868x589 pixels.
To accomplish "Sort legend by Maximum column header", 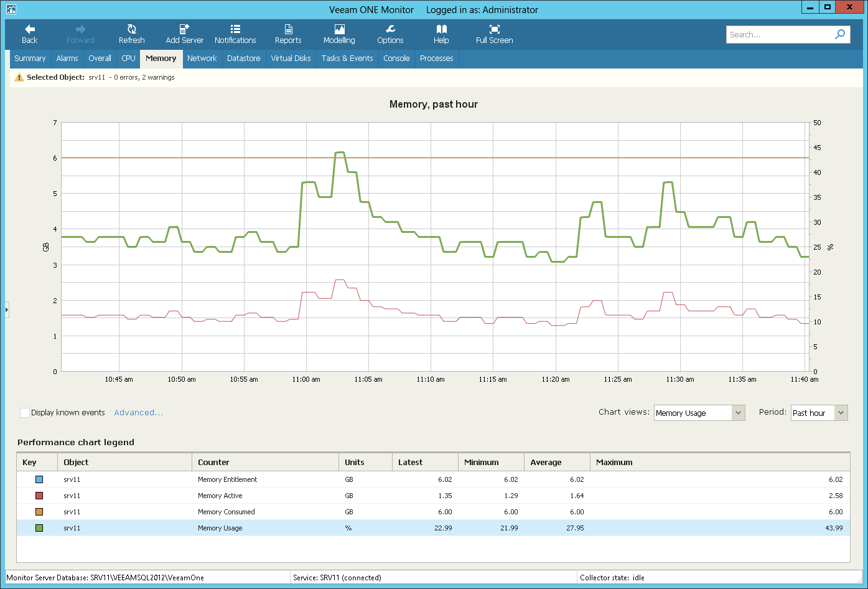I will point(720,463).
